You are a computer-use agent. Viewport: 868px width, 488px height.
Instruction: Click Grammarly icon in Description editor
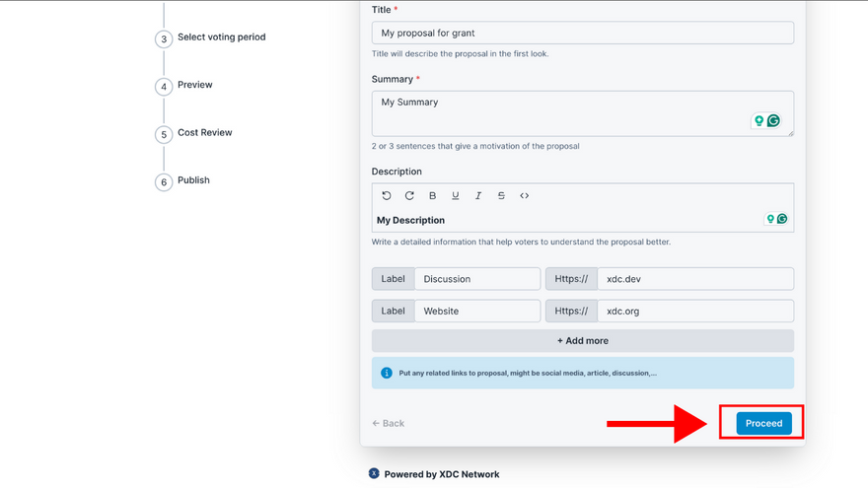coord(782,219)
